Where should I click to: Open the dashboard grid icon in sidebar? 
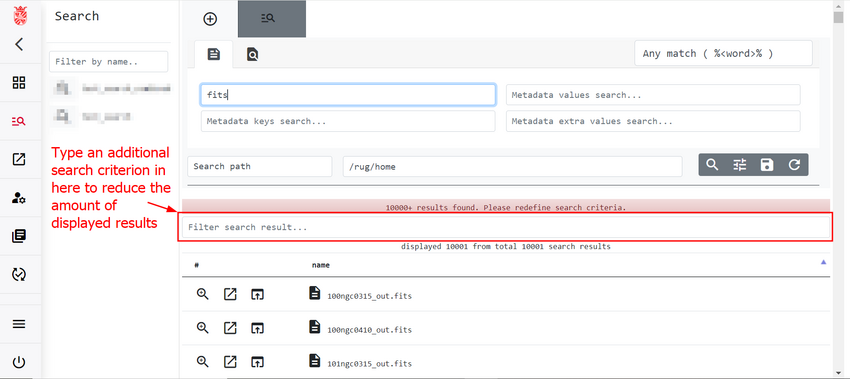19,82
